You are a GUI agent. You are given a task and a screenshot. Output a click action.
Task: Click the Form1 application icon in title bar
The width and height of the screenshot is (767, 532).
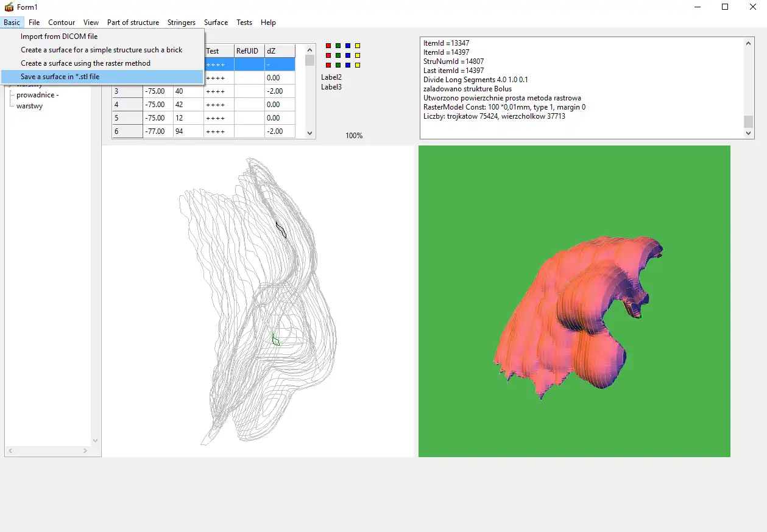tap(9, 7)
